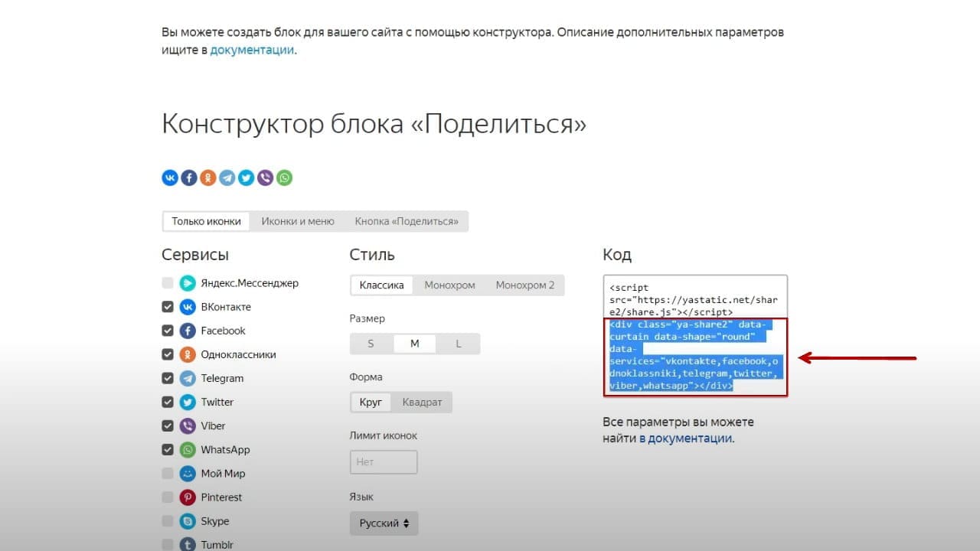Uncheck the Одноклассники checkbox

pos(168,354)
